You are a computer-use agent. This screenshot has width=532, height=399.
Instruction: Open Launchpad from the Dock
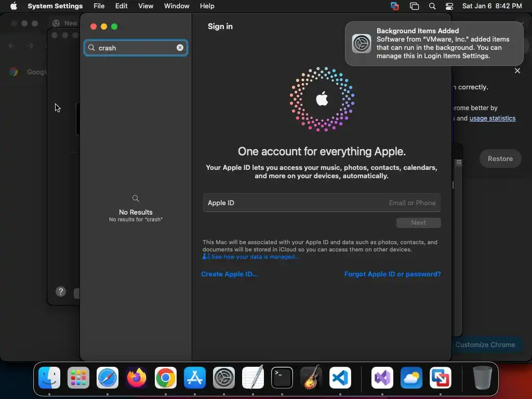click(78, 377)
